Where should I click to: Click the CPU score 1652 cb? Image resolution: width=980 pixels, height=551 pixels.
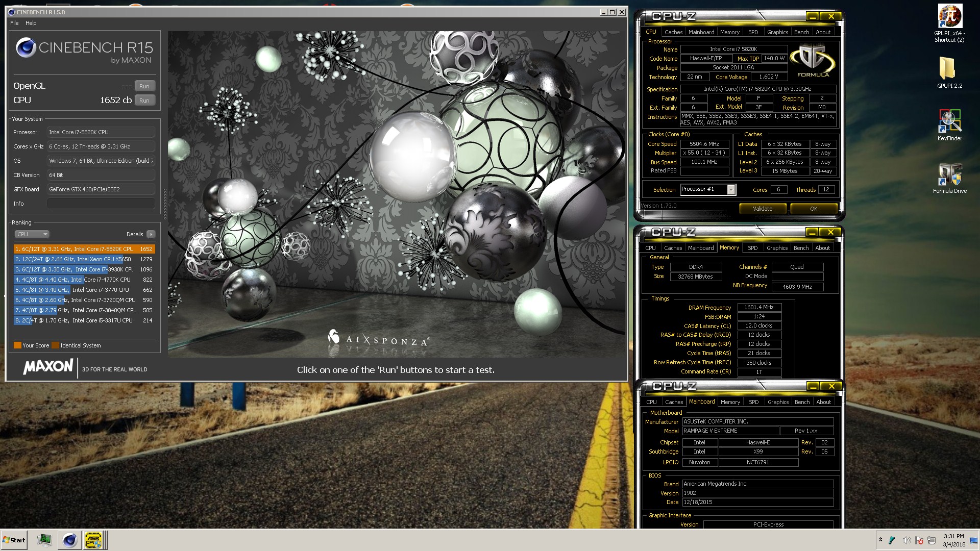tap(116, 100)
